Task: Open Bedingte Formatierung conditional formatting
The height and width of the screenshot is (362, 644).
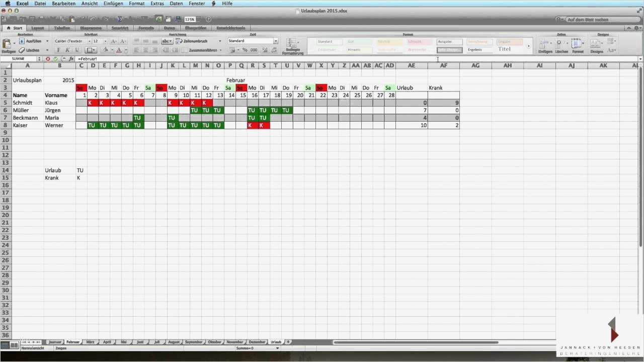Action: pyautogui.click(x=292, y=46)
